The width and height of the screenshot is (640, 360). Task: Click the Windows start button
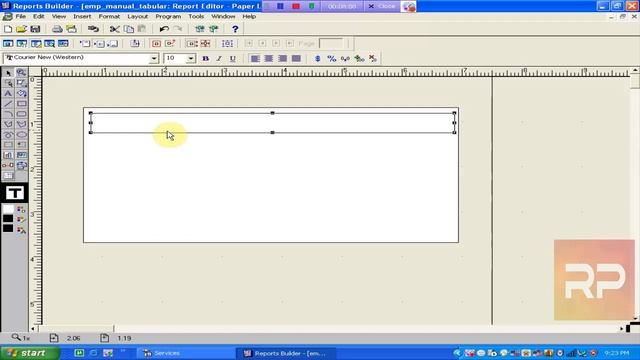pos(30,353)
